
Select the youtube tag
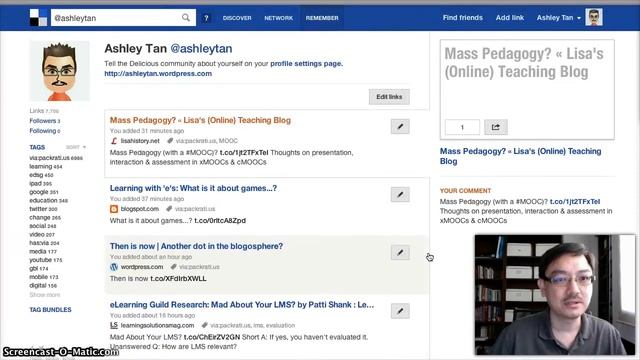tap(46, 260)
